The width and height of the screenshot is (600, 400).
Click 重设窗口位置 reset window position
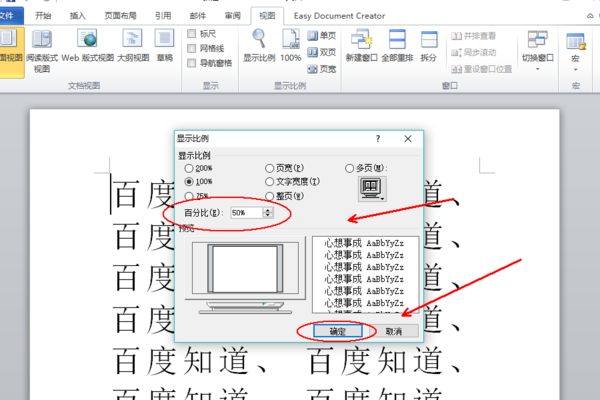pos(481,69)
